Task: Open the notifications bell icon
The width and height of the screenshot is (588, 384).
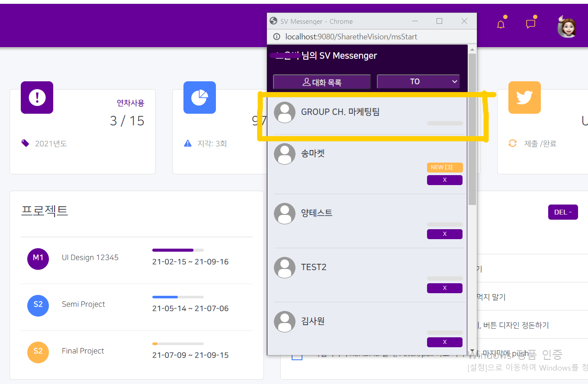Action: (x=501, y=24)
